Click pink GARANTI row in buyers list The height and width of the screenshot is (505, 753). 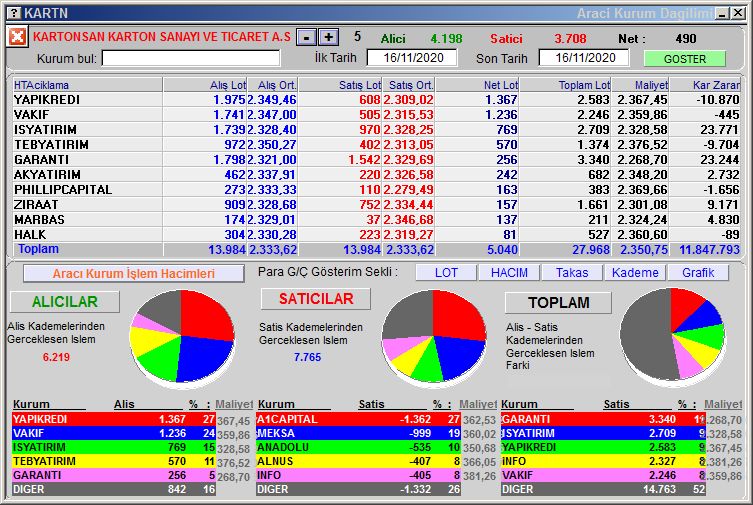(x=114, y=475)
